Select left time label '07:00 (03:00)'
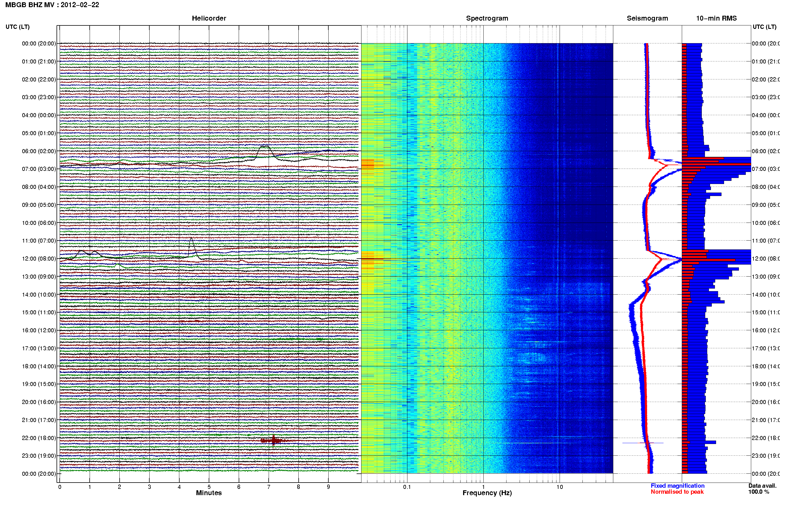 tap(39, 169)
